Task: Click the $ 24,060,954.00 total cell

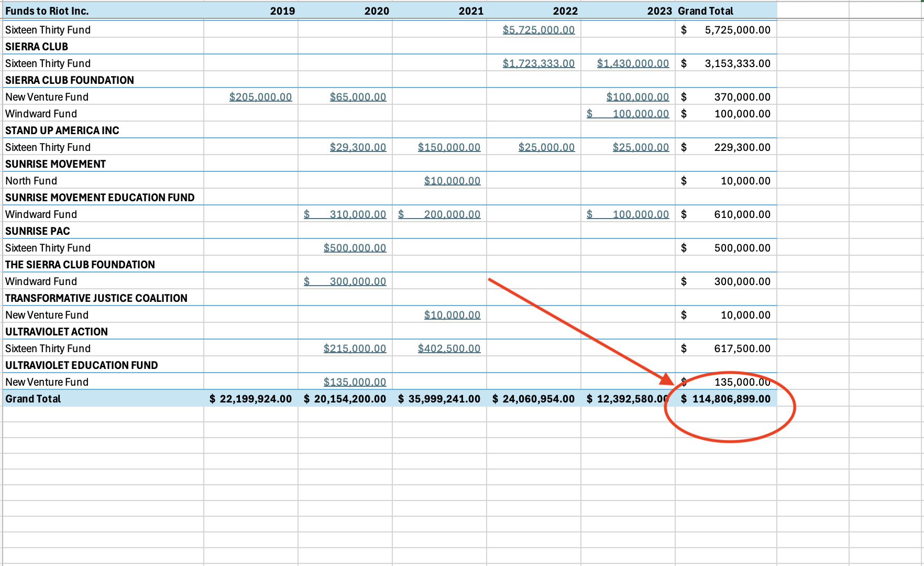Action: click(x=534, y=399)
